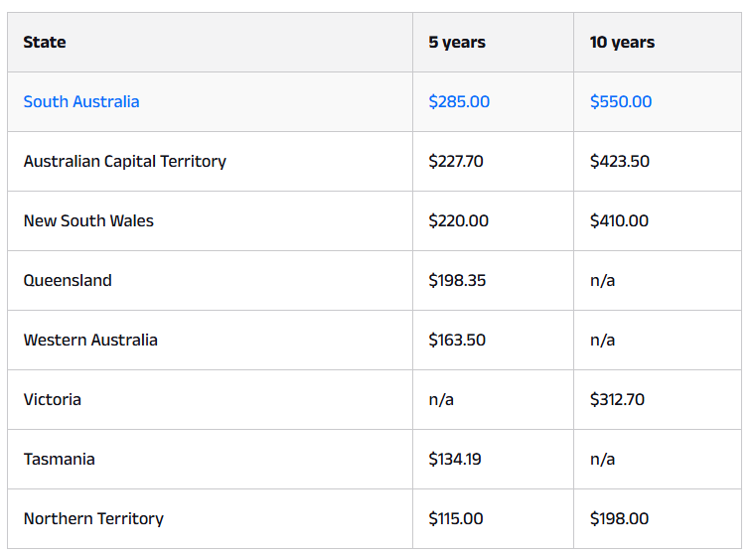Select the $163.50 Western Australia price
Viewport: 756px width, 553px height.
click(457, 341)
